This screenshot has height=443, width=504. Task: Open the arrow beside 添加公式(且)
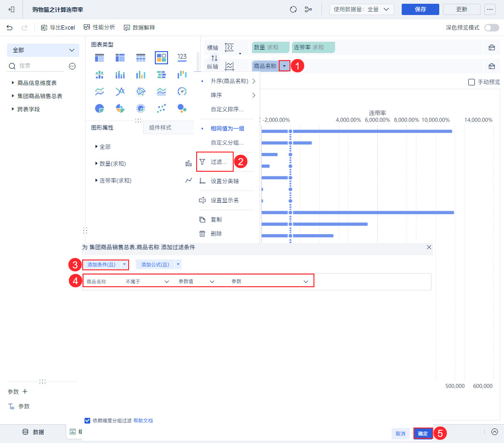coord(178,265)
